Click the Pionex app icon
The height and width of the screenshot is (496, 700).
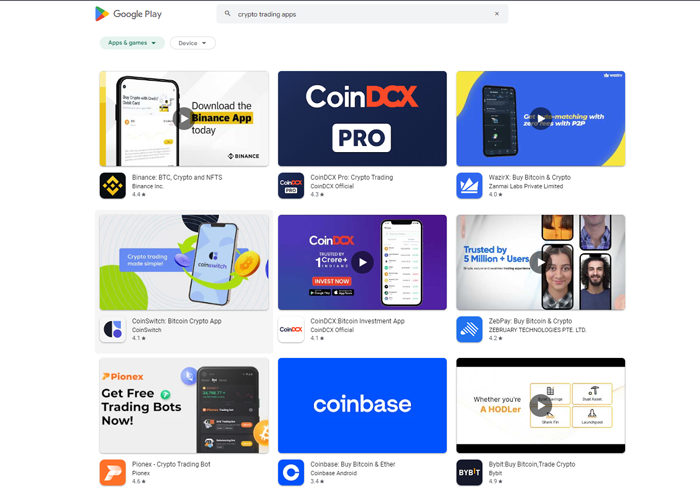click(112, 472)
